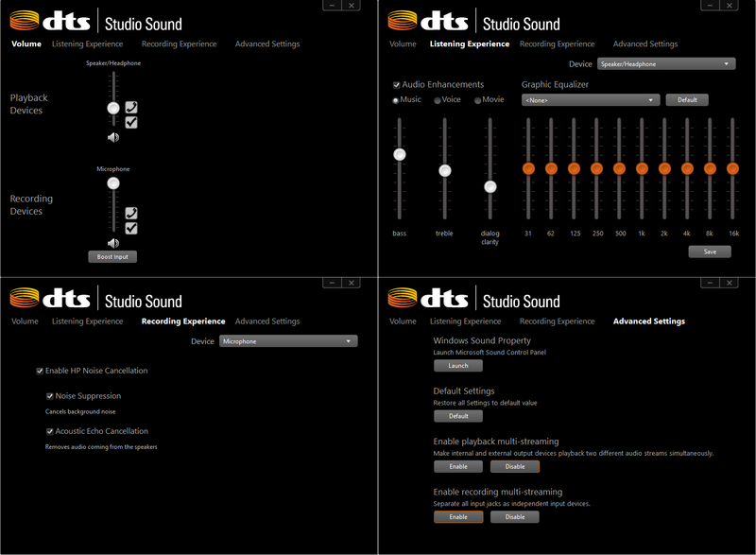Minimize the window showing Advanced Settings

(710, 283)
